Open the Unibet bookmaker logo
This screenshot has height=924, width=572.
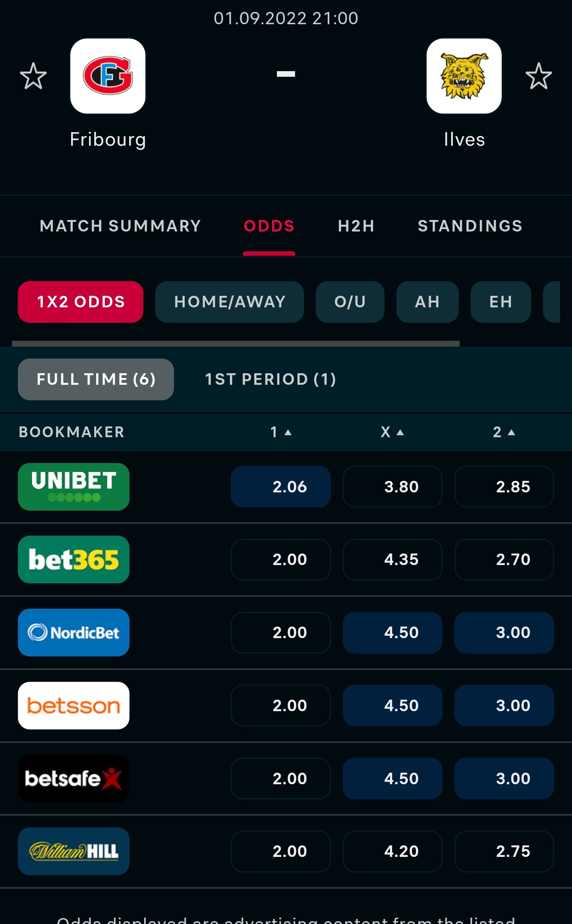click(x=73, y=487)
